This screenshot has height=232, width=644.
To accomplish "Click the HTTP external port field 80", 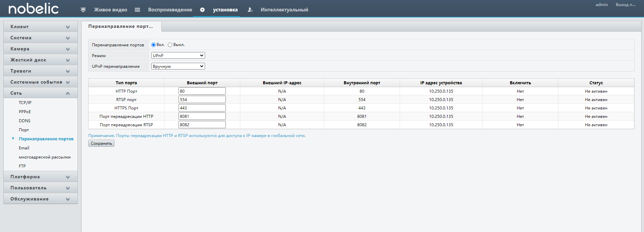I will coord(202,91).
